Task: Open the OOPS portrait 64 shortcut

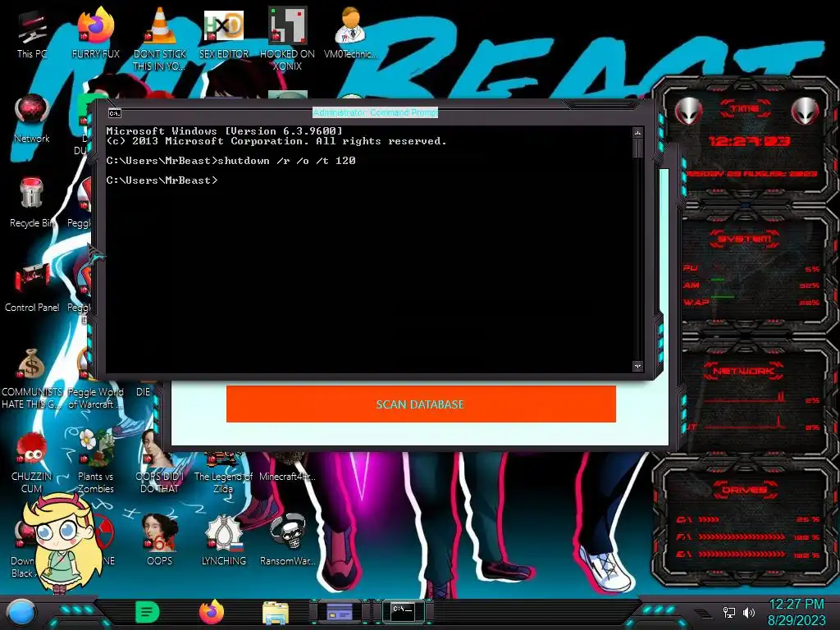Action: tap(160, 540)
